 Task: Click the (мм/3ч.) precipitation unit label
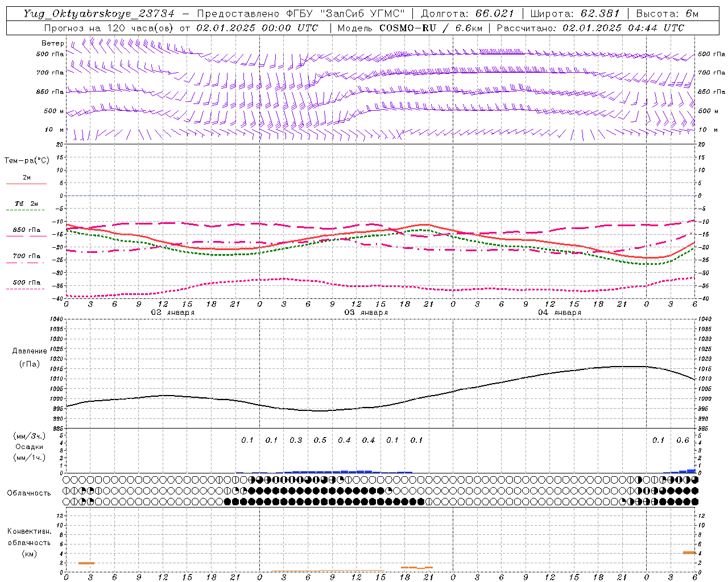pyautogui.click(x=29, y=436)
